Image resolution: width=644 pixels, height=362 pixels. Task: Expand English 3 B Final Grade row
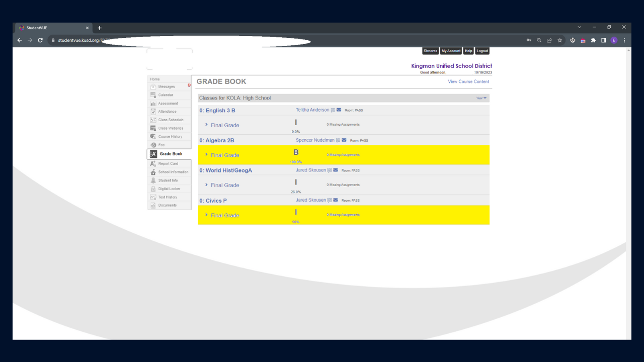tap(207, 125)
